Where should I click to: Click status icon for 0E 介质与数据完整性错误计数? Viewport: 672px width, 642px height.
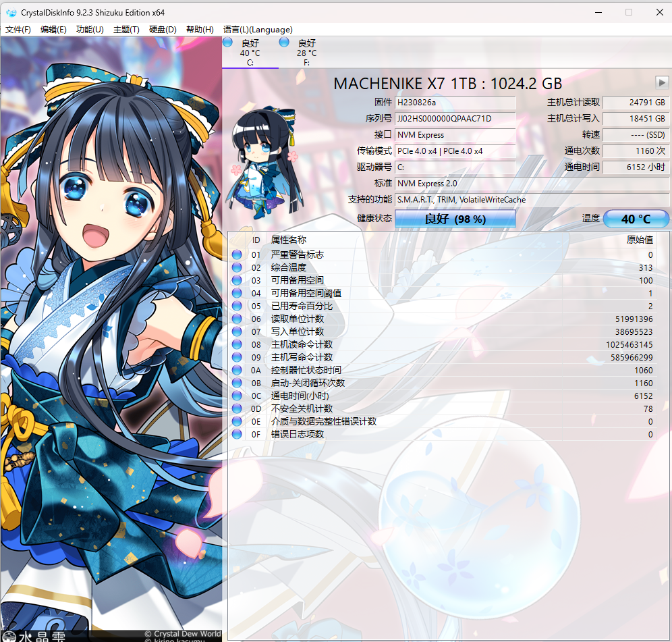pos(237,421)
